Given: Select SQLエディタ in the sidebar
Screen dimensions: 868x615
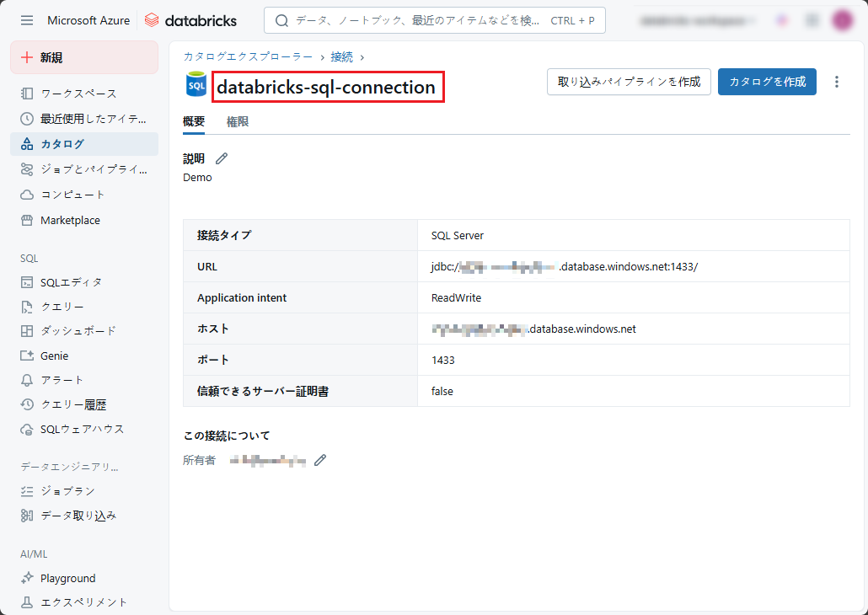Looking at the screenshot, I should tap(71, 282).
